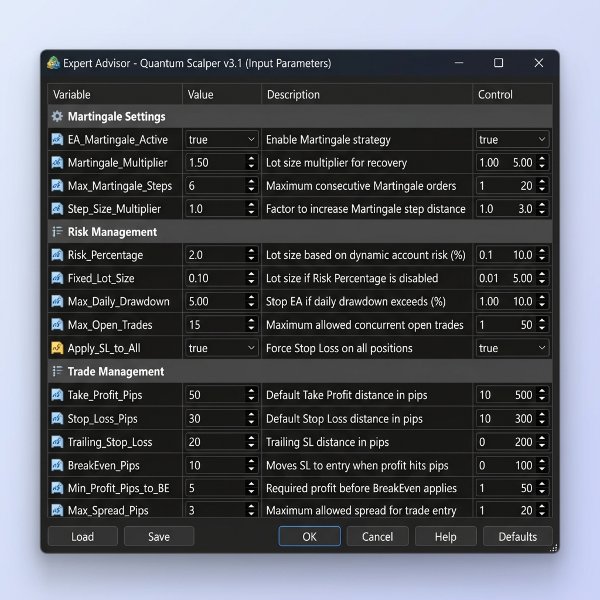Click 'Stop EA if daily drawdown exceeds (%)' text
The image size is (600, 600).
[356, 302]
